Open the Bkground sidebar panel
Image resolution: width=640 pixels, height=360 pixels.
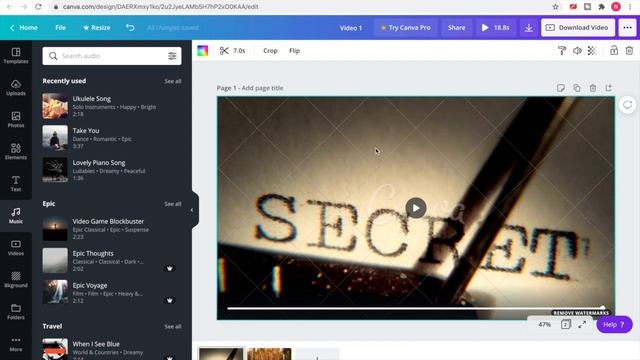16,280
